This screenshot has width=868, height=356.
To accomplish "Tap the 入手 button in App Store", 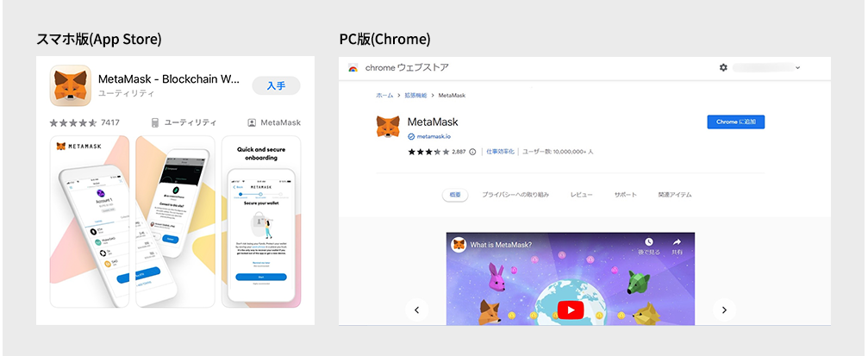I will 276,85.
